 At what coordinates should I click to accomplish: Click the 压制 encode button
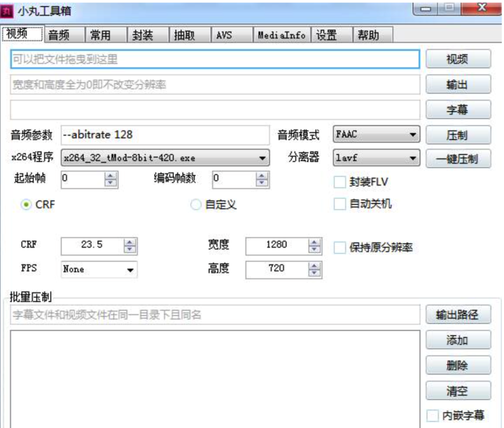coord(458,135)
